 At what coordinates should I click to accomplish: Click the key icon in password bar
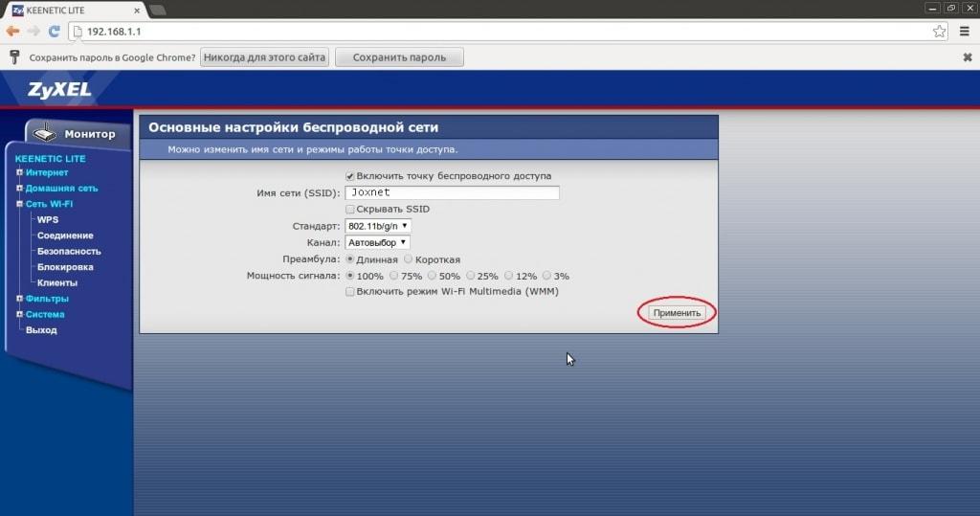15,57
